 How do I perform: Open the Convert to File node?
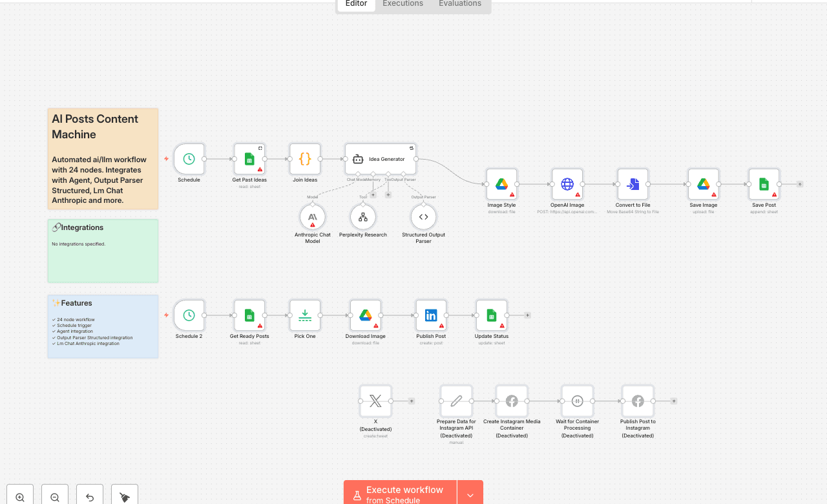click(x=633, y=184)
